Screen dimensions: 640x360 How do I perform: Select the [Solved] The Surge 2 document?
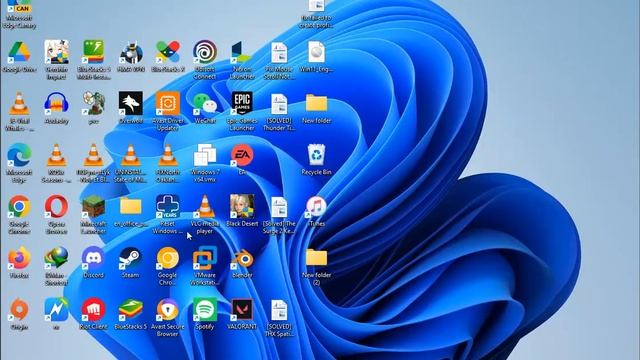(x=279, y=207)
